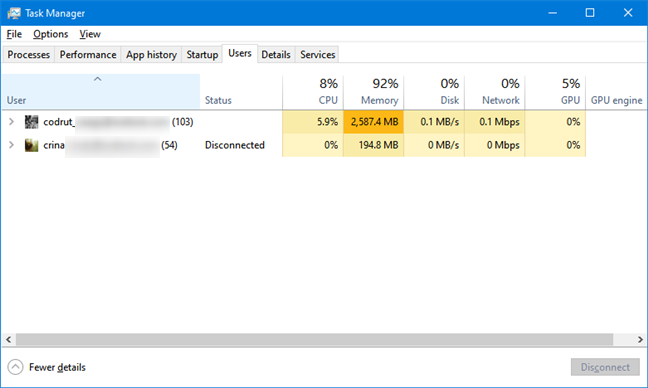Click the 0 MB/s disk cell

coord(434,145)
